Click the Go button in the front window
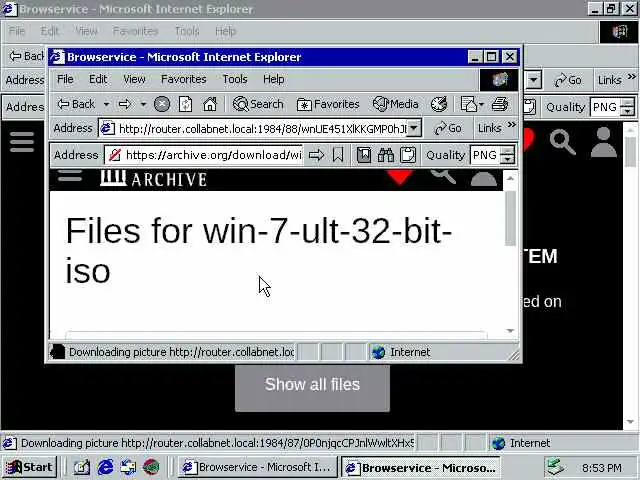The width and height of the screenshot is (640, 480). click(x=448, y=129)
